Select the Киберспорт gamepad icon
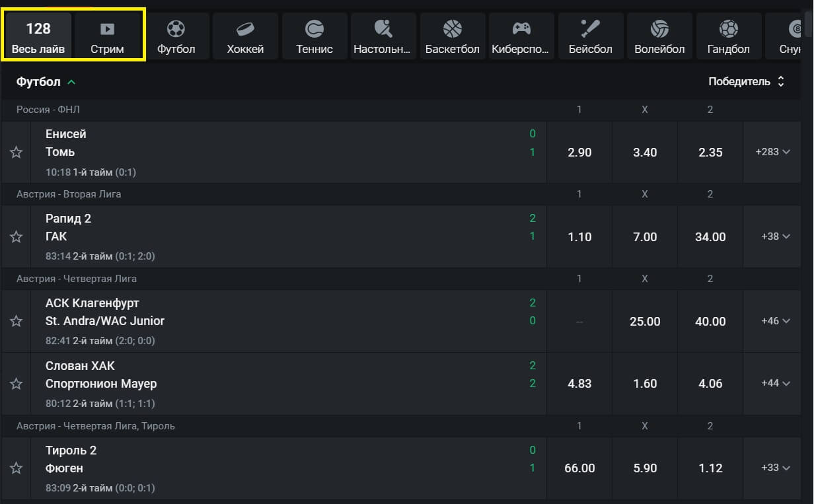Screen dimensions: 816x504 (x=521, y=29)
